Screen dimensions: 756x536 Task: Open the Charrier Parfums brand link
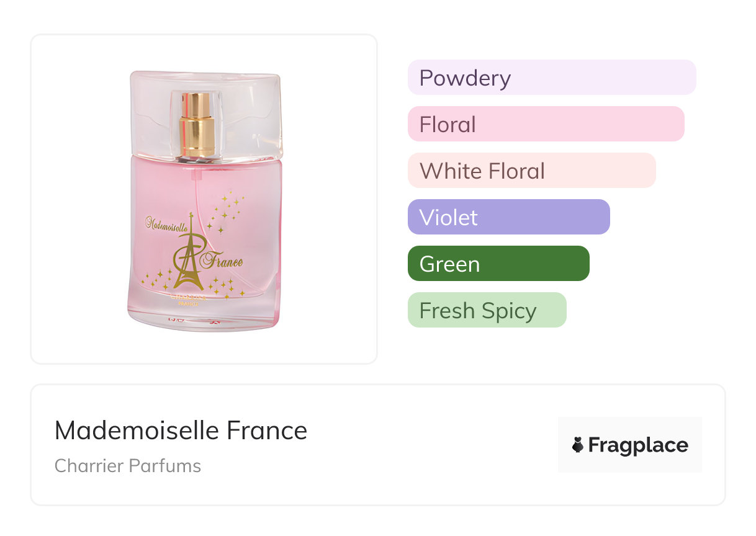pyautogui.click(x=128, y=466)
